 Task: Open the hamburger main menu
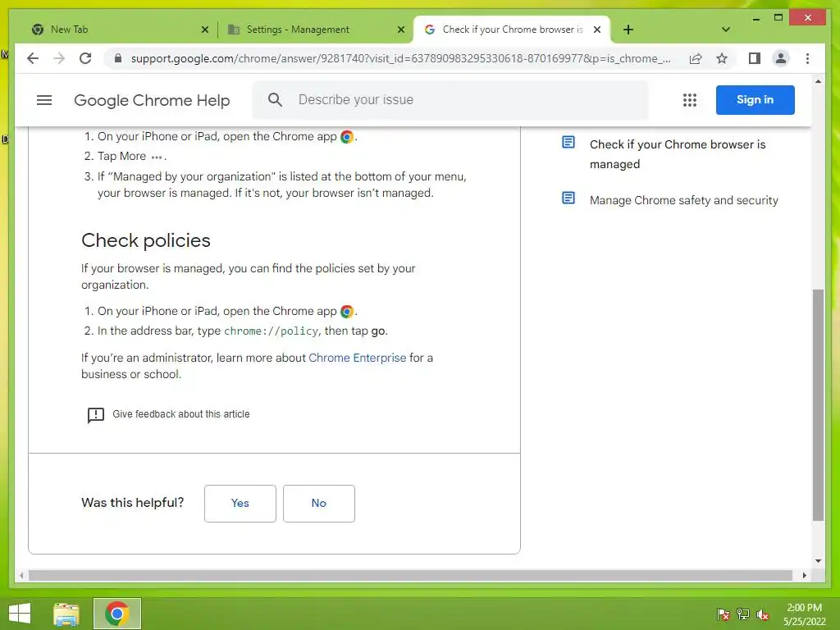[x=44, y=100]
